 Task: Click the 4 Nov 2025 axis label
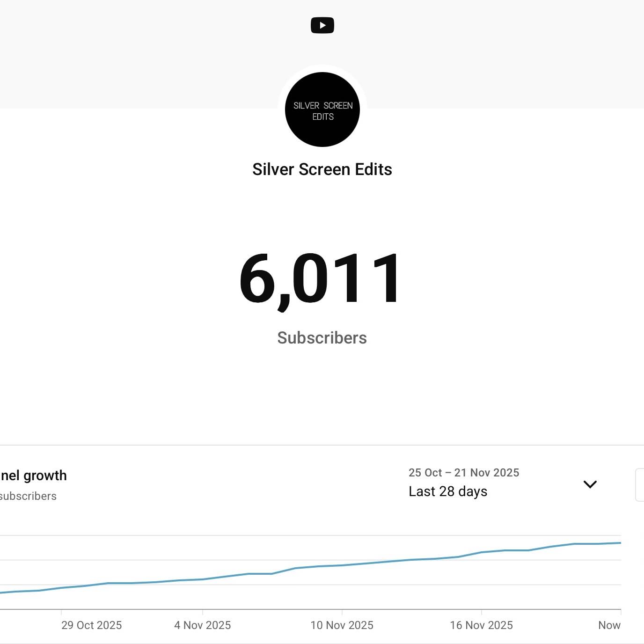coord(203,625)
